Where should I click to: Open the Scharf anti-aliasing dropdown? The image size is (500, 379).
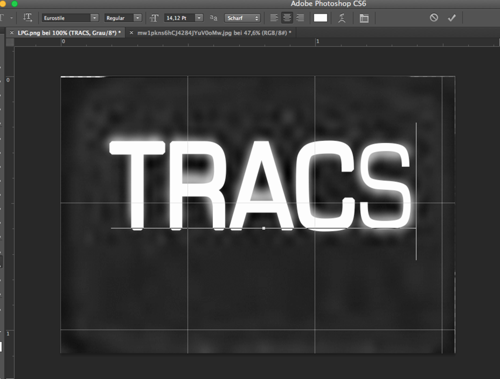(242, 18)
